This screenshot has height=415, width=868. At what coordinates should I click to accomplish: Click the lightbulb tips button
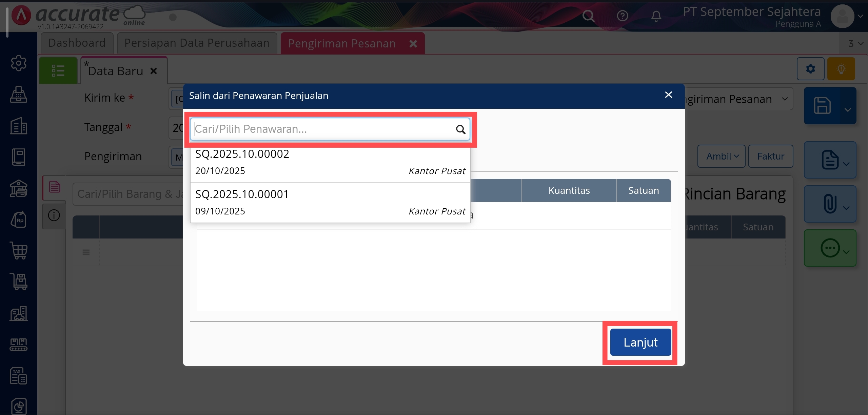[x=841, y=69]
